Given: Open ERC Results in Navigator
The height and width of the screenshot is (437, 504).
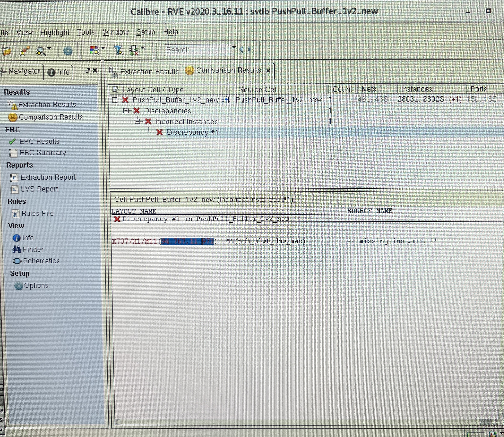Looking at the screenshot, I should (34, 141).
